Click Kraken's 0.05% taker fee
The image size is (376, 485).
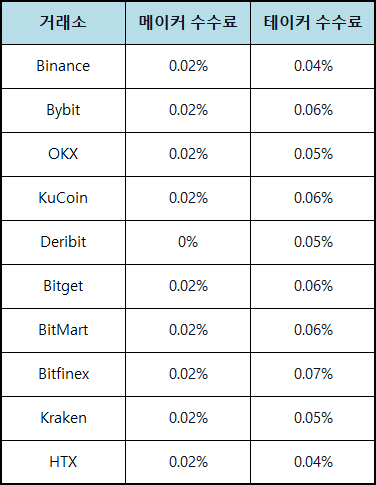click(313, 418)
